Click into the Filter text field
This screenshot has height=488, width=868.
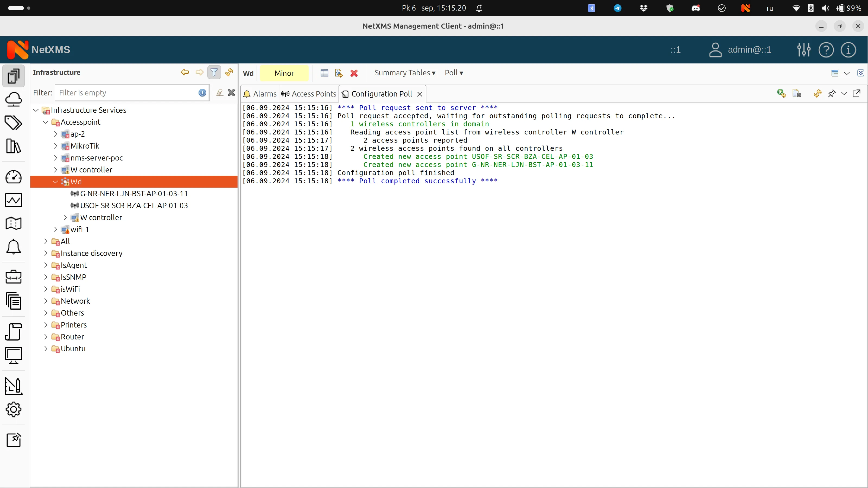(127, 93)
